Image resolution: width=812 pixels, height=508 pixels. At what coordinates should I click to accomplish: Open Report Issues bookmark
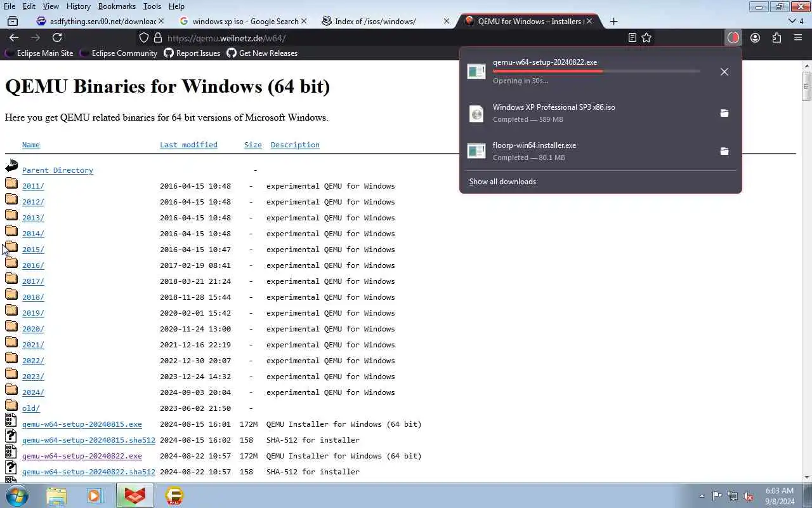click(192, 53)
